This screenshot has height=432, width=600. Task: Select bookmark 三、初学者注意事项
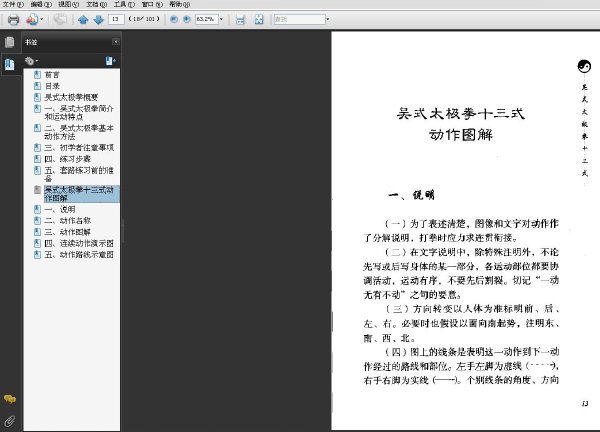[x=79, y=147]
